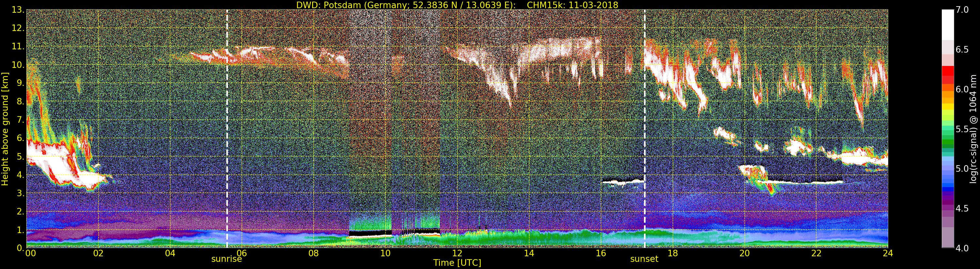Click the 12 hour tick on time axis

(457, 253)
